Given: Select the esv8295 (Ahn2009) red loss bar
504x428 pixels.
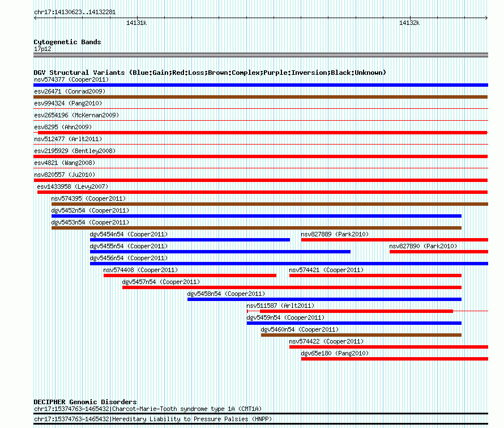Looking at the screenshot, I should (x=263, y=133).
